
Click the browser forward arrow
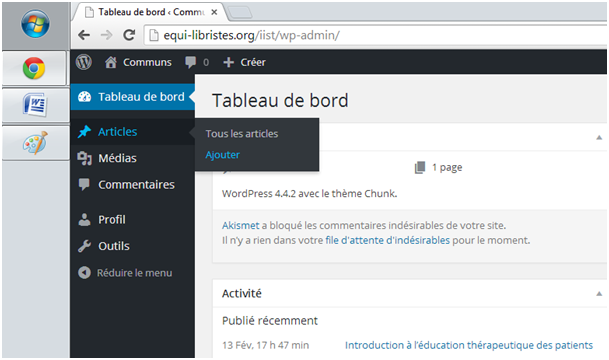(106, 35)
